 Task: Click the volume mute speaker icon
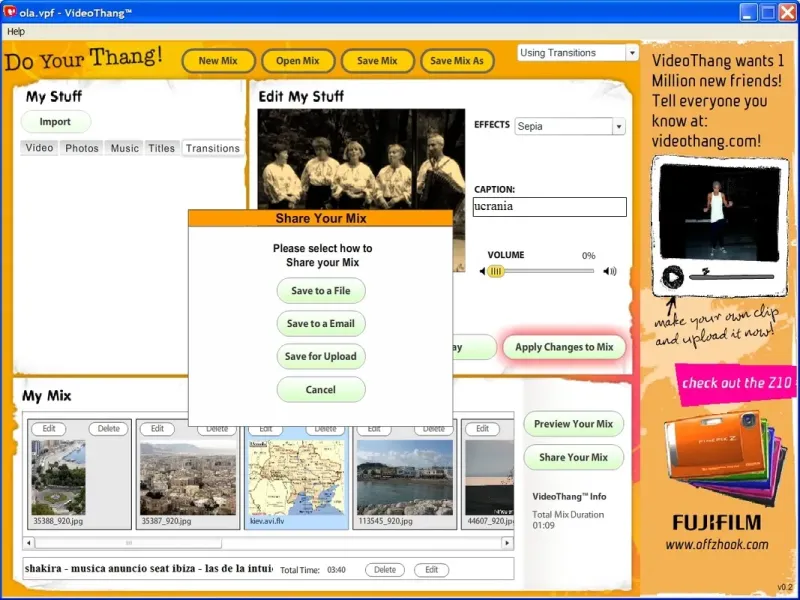point(482,271)
